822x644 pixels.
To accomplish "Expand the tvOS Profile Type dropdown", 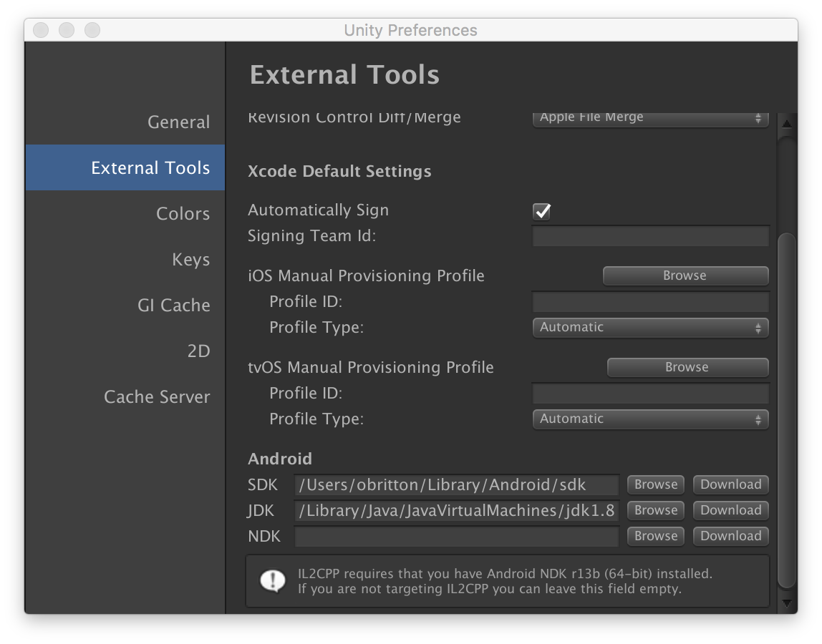I will tap(649, 419).
